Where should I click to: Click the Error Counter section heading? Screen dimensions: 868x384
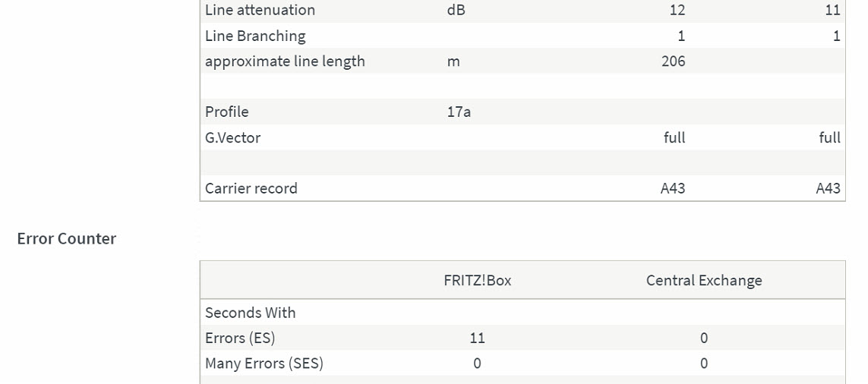click(67, 238)
